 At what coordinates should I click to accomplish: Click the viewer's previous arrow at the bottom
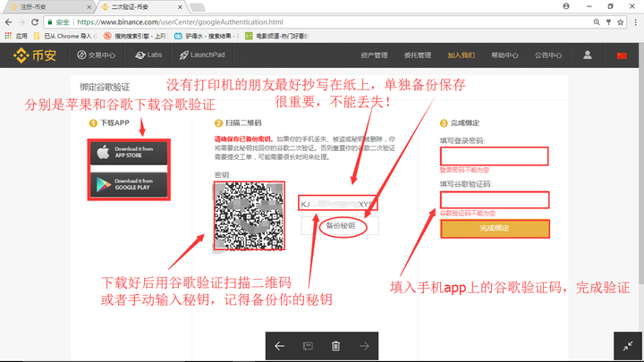[x=280, y=347]
